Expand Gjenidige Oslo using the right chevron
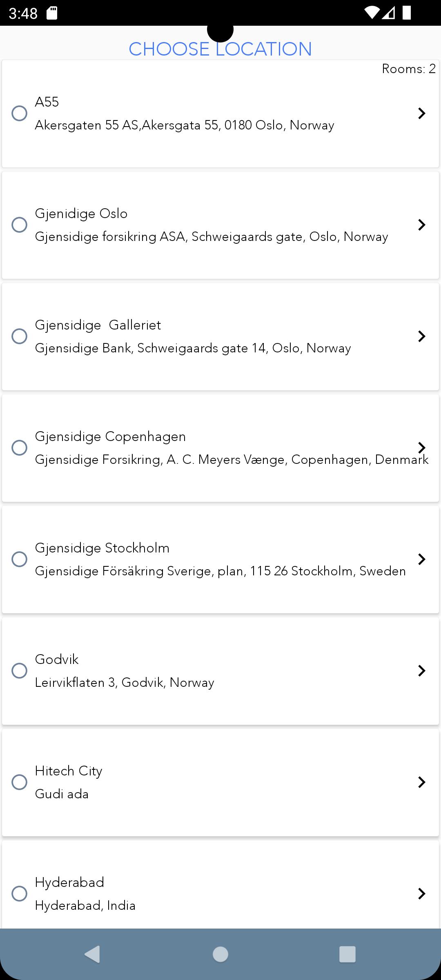Image resolution: width=441 pixels, height=980 pixels. 422,225
